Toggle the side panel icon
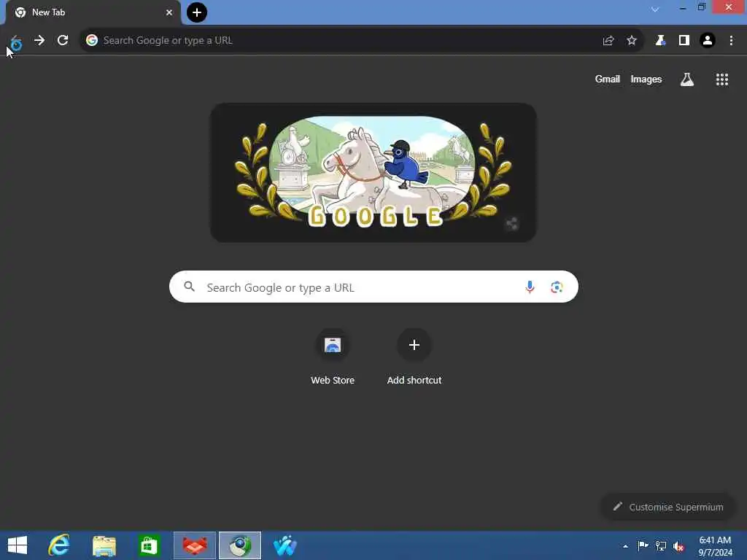 pos(684,41)
